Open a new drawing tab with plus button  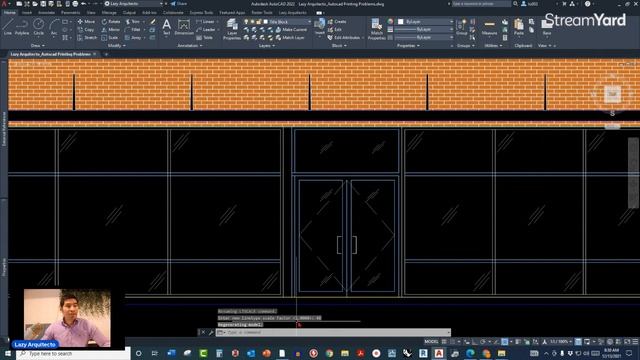tap(106, 54)
